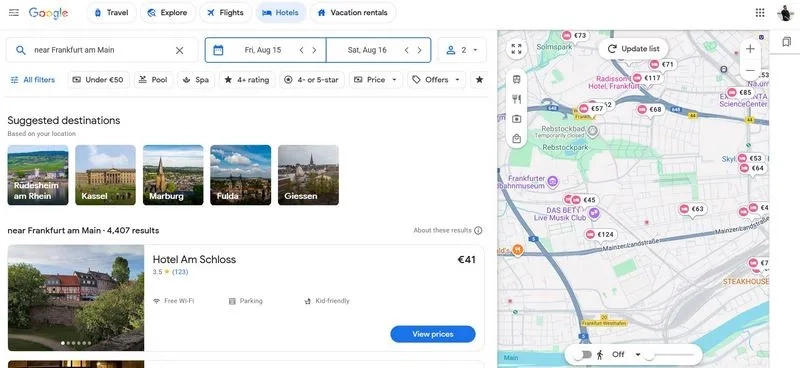Select Giessen destination thumbnail

(308, 175)
